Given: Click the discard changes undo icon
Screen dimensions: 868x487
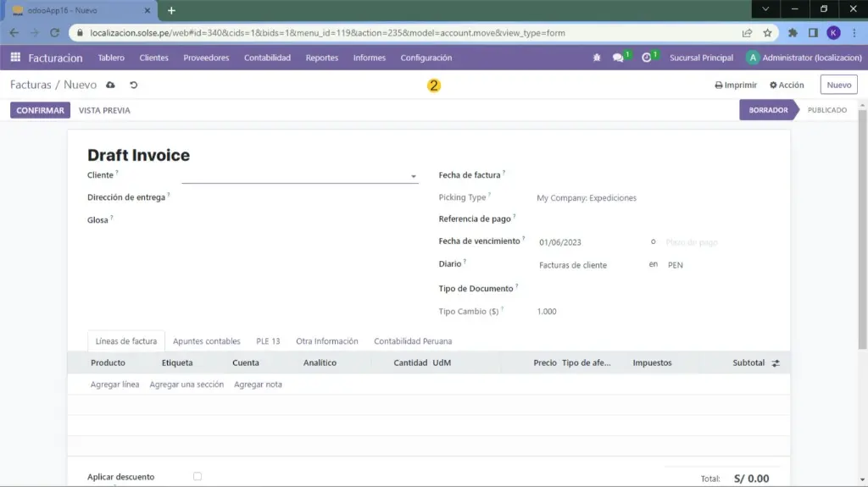Looking at the screenshot, I should [x=133, y=86].
